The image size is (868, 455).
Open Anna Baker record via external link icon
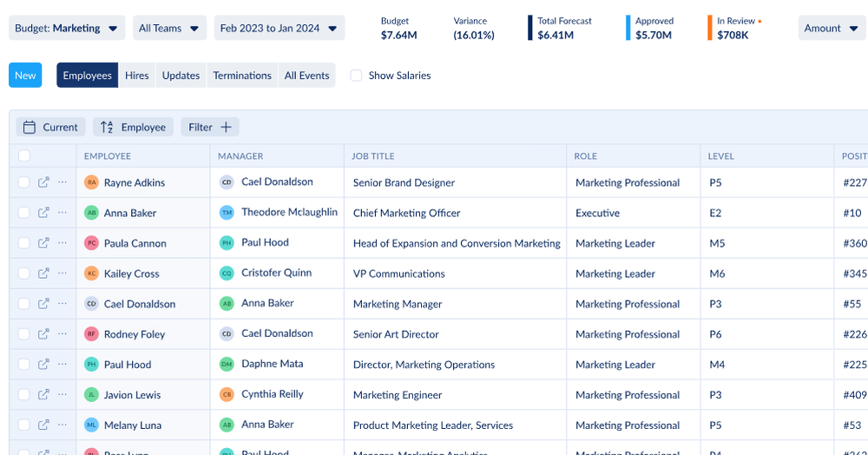43,213
